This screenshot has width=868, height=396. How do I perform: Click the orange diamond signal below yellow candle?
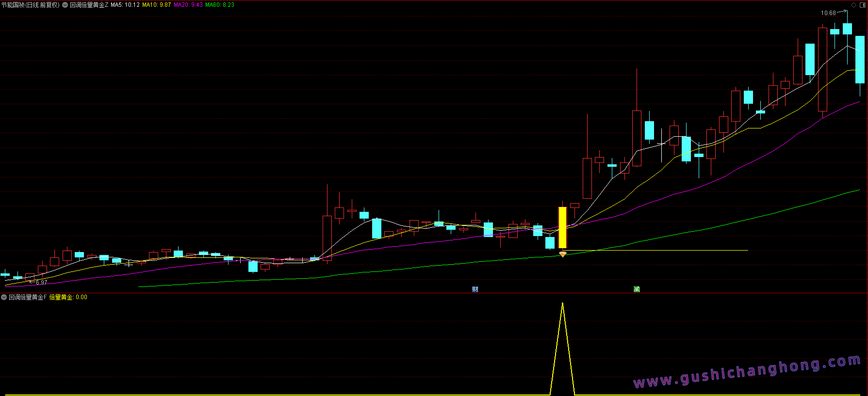click(x=562, y=254)
